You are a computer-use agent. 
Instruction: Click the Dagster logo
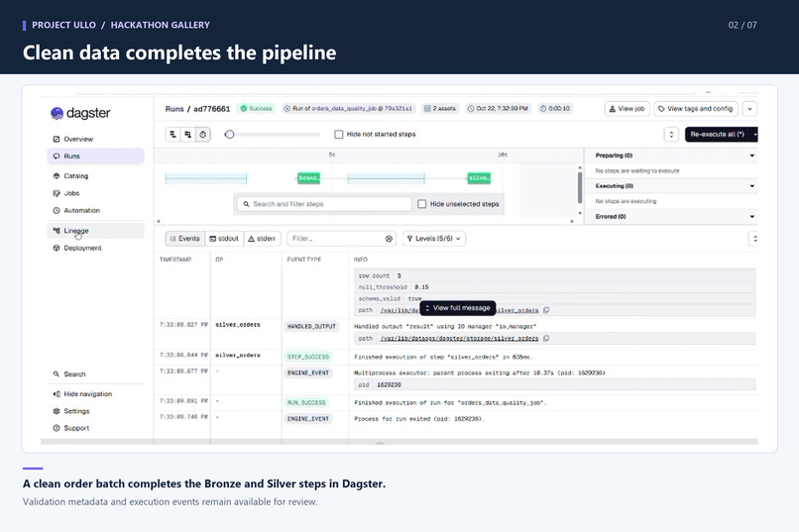80,113
